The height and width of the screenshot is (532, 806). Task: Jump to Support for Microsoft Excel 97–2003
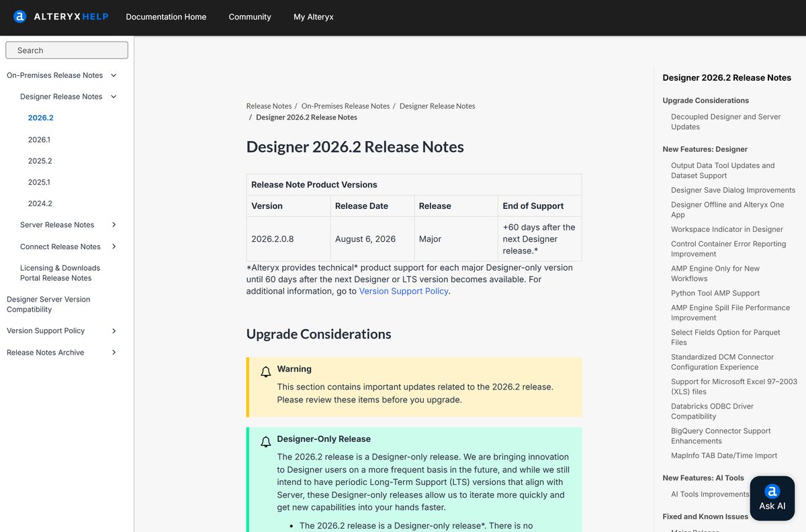[x=734, y=386]
